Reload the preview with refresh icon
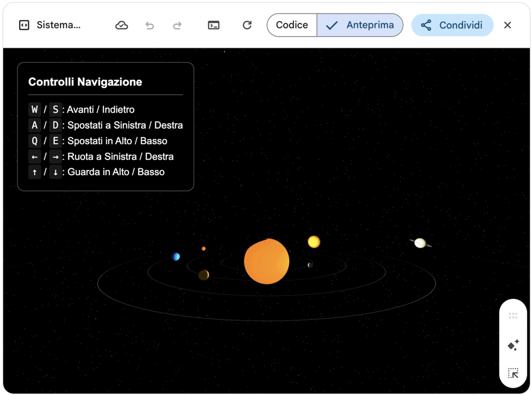Image resolution: width=532 pixels, height=395 pixels. pos(247,25)
